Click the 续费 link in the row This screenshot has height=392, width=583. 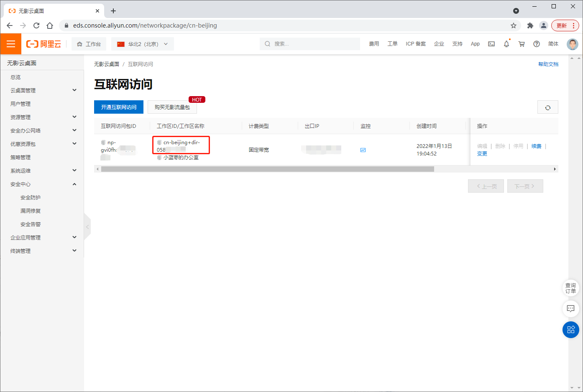537,146
